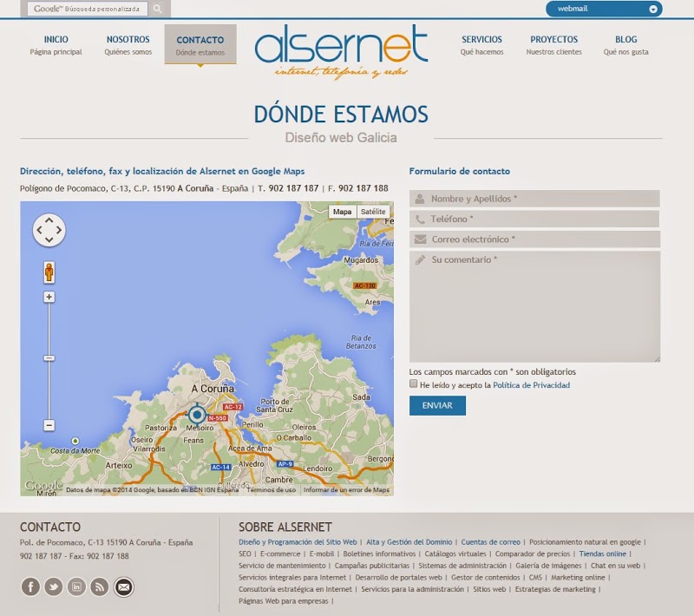Click Informar de un error de Maps
This screenshot has width=694, height=616.
point(346,489)
